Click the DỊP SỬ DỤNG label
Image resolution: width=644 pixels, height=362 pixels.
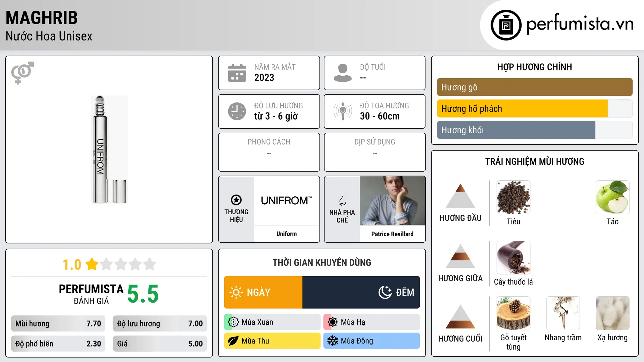point(375,142)
